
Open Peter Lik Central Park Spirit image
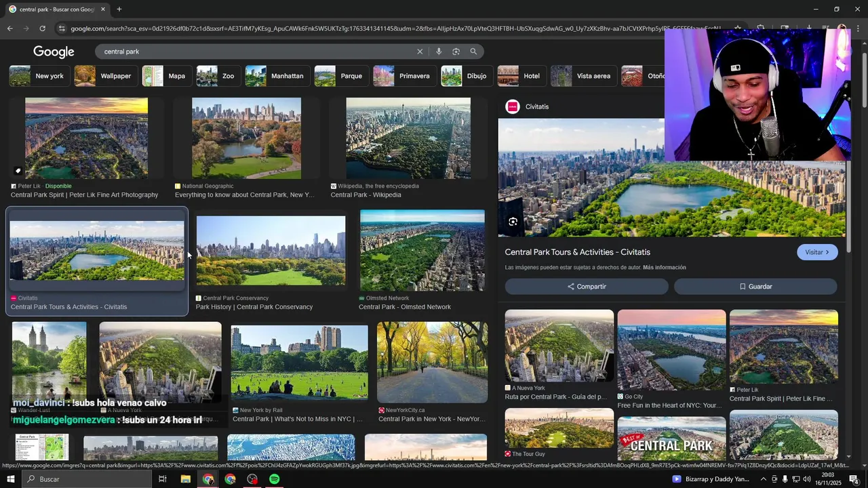coord(86,138)
